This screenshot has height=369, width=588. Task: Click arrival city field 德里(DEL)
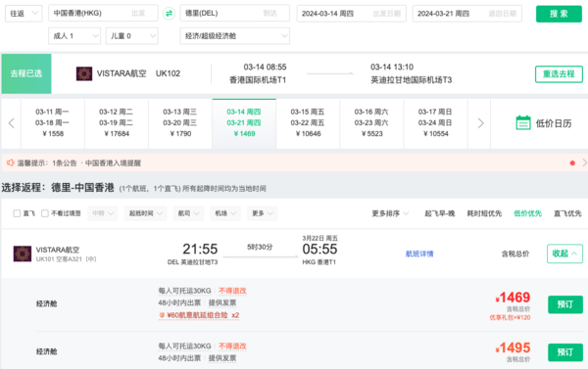pyautogui.click(x=235, y=13)
